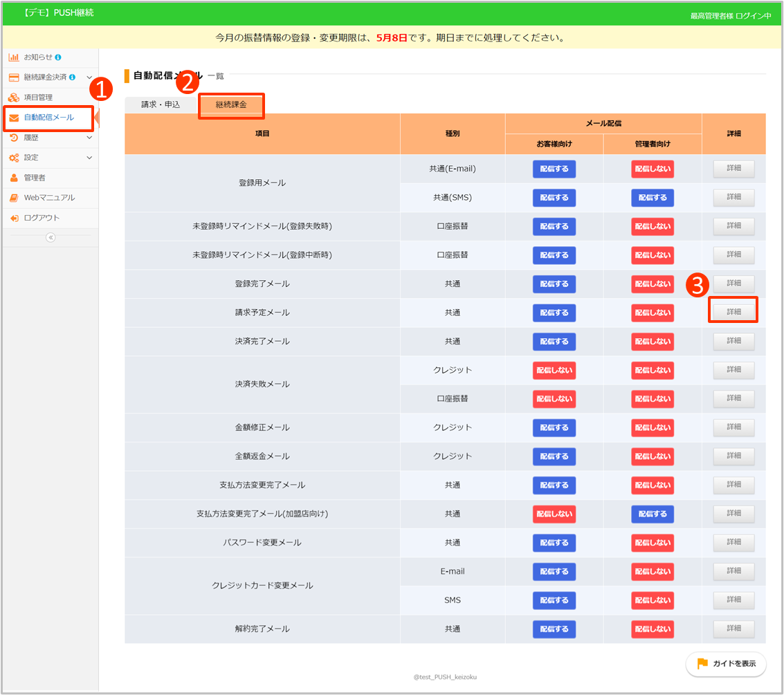Expand the 履歴 sidebar menu chevron
The image size is (784, 695).
[89, 138]
